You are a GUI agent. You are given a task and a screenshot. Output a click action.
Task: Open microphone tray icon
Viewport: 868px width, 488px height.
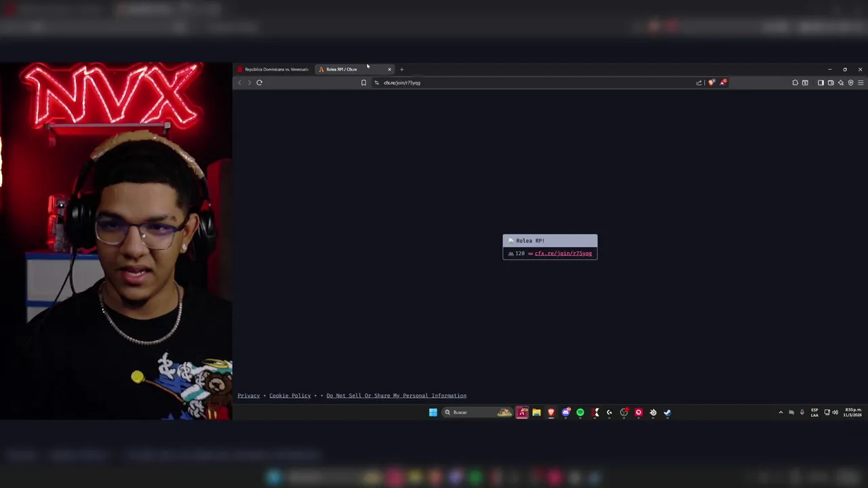[x=802, y=412]
